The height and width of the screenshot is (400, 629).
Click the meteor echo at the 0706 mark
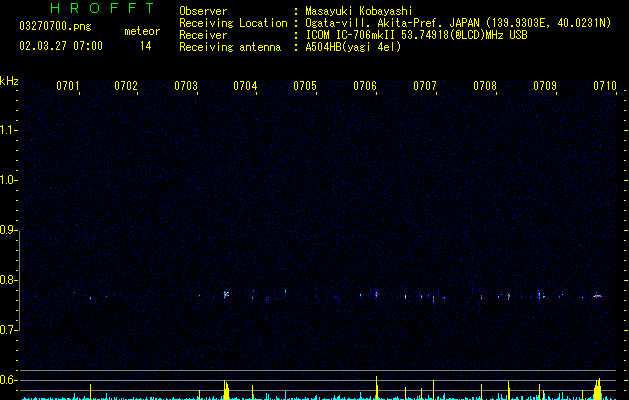(x=376, y=294)
